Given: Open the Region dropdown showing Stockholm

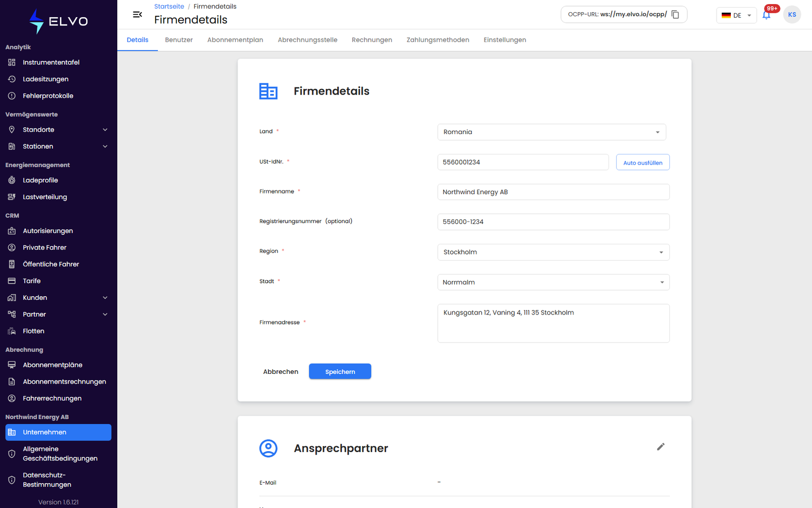Looking at the screenshot, I should (x=553, y=252).
